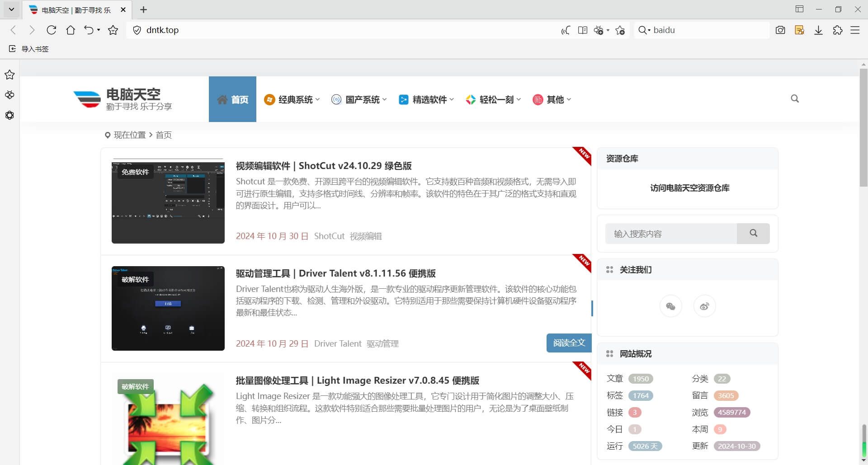Open the ShotCut v24.10.29 article title
This screenshot has width=868, height=465.
coord(324,166)
